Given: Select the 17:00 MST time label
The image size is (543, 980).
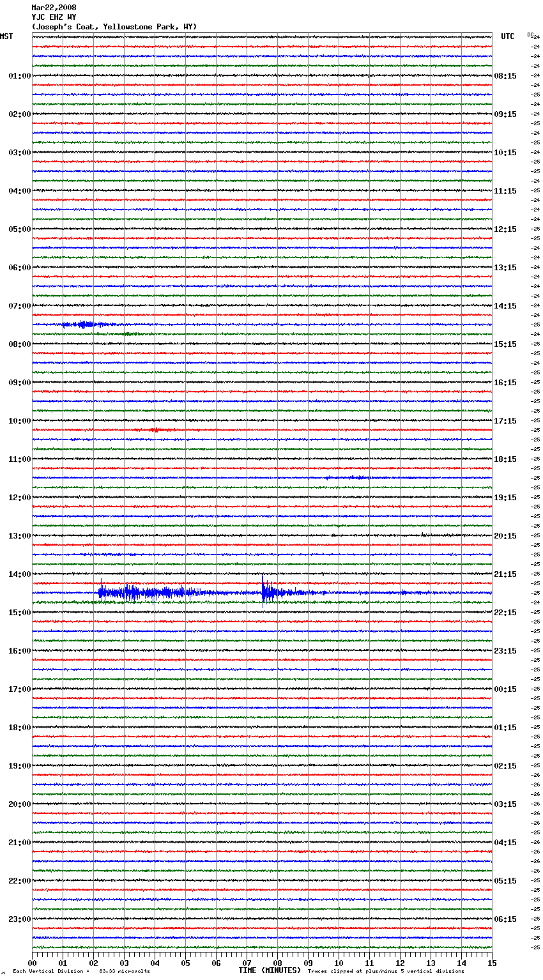Looking at the screenshot, I should (20, 689).
